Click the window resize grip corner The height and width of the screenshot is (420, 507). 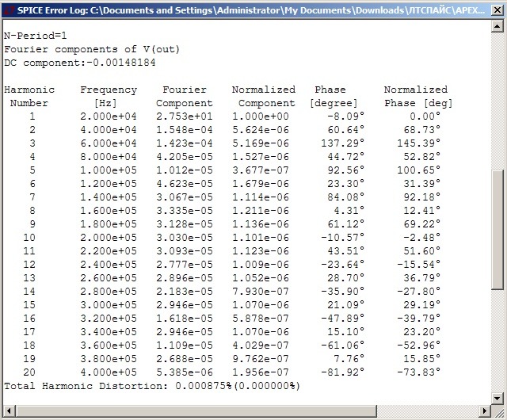[x=497, y=411]
